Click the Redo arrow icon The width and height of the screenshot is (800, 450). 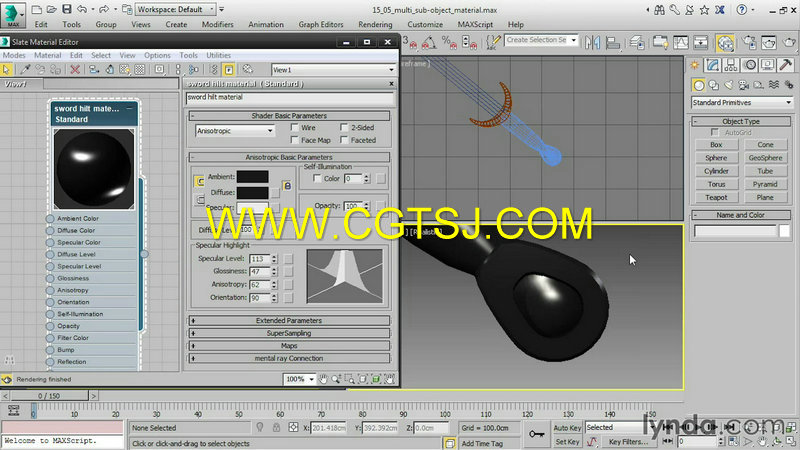click(x=104, y=9)
